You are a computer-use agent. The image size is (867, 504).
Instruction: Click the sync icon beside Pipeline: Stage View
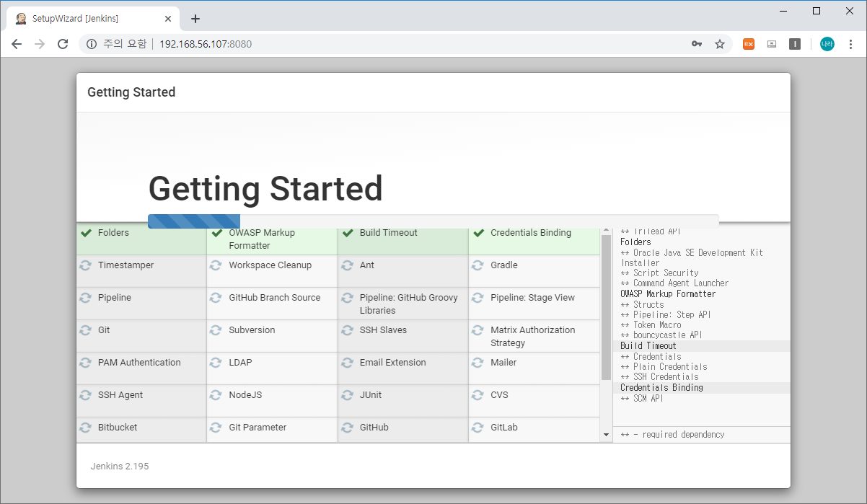[x=478, y=298]
